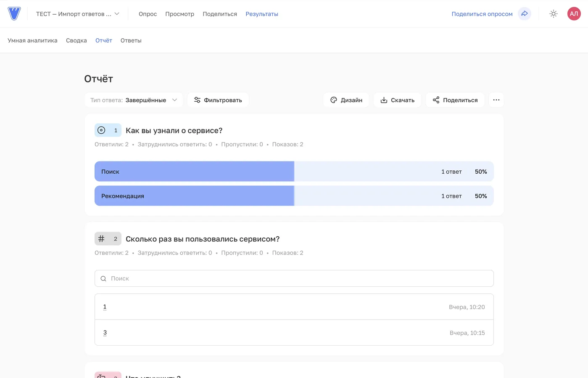Open the answer row with value 1
Viewport: 588px width, 378px height.
tap(294, 307)
